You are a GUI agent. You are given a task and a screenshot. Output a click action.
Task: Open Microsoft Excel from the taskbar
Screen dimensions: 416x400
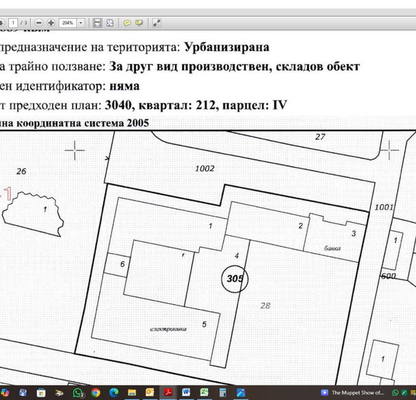point(204,393)
